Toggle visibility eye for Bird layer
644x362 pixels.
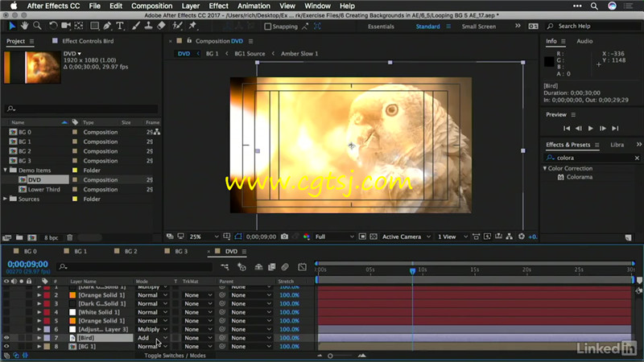tap(6, 338)
